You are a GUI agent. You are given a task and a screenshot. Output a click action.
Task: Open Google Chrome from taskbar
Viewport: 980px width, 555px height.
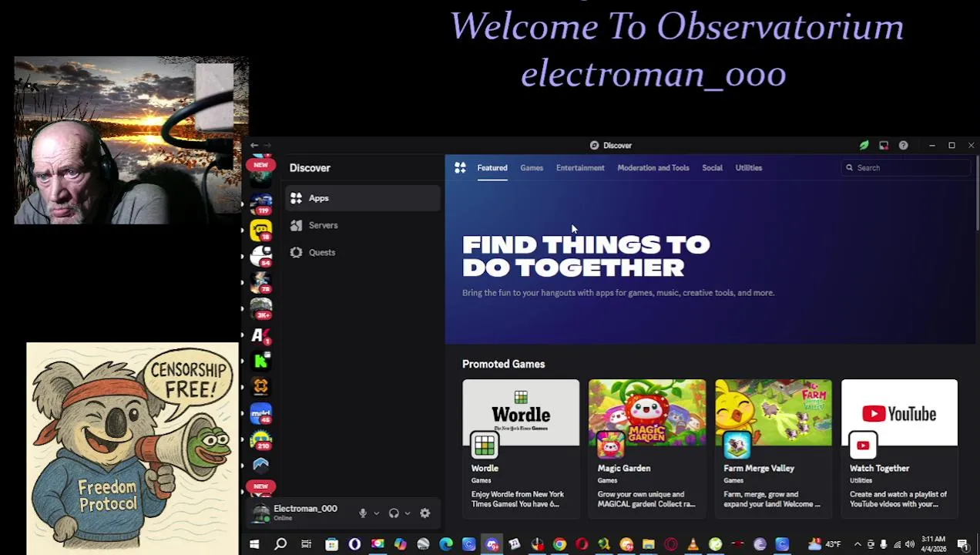point(559,544)
